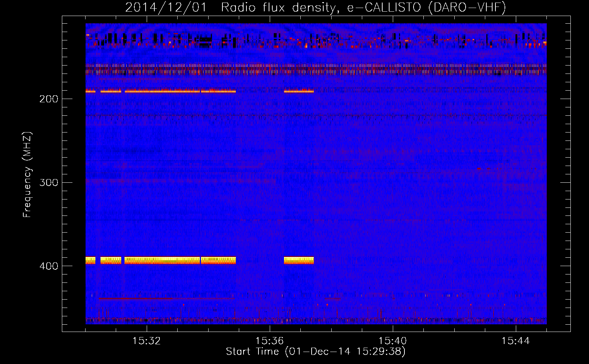Click the '300' frequency tick label
This screenshot has height=364, width=589.
click(x=49, y=182)
